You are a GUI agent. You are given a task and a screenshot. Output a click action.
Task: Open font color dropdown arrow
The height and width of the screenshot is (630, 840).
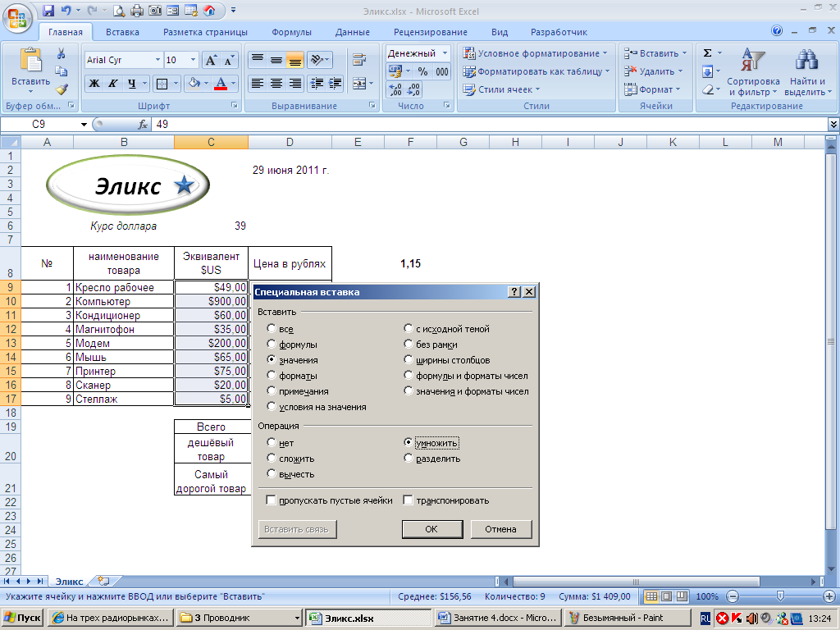pyautogui.click(x=234, y=84)
